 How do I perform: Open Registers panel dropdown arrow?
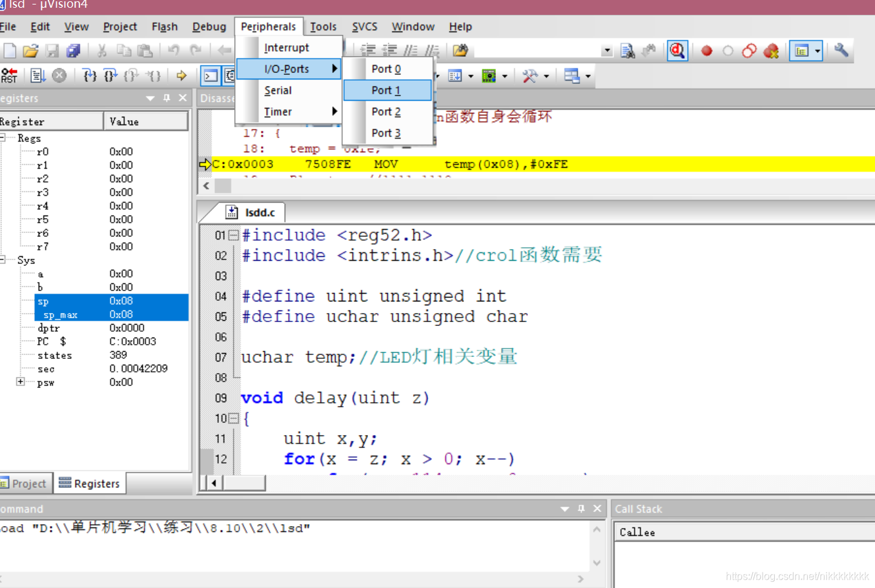[150, 98]
